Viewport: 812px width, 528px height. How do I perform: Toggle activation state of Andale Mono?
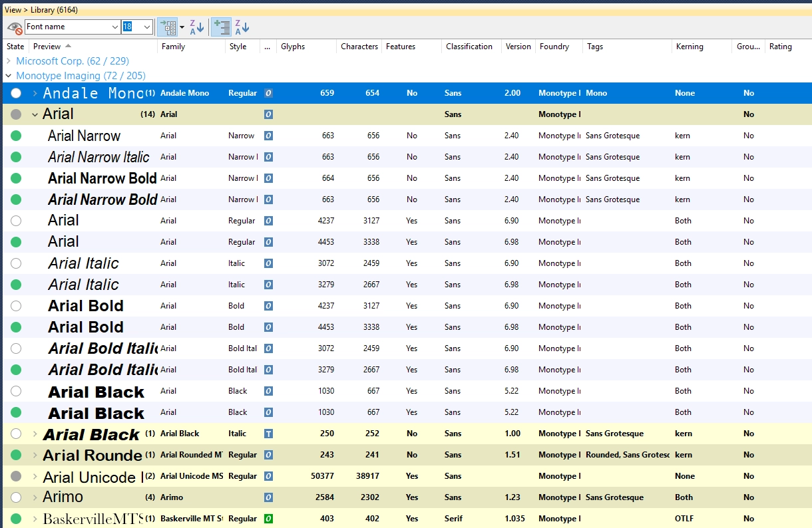coord(16,93)
